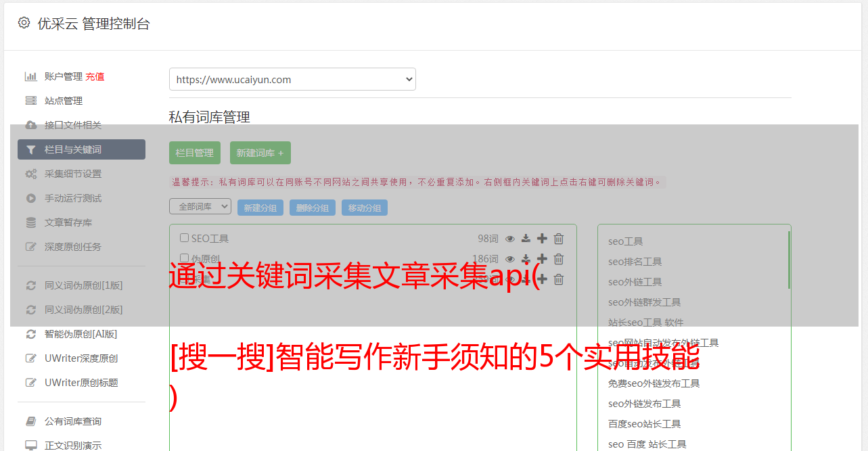Check the SEO工具 checkbox
This screenshot has height=451, width=868.
(x=184, y=238)
